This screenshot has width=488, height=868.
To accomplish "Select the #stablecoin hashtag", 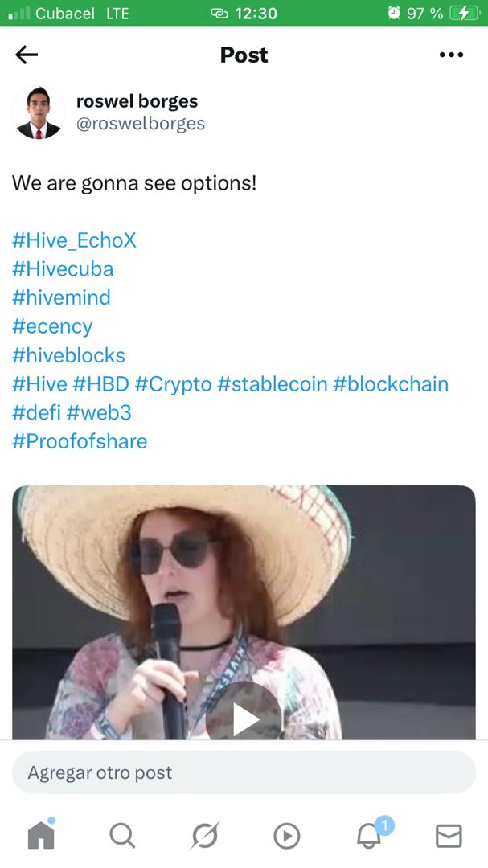I will [273, 384].
